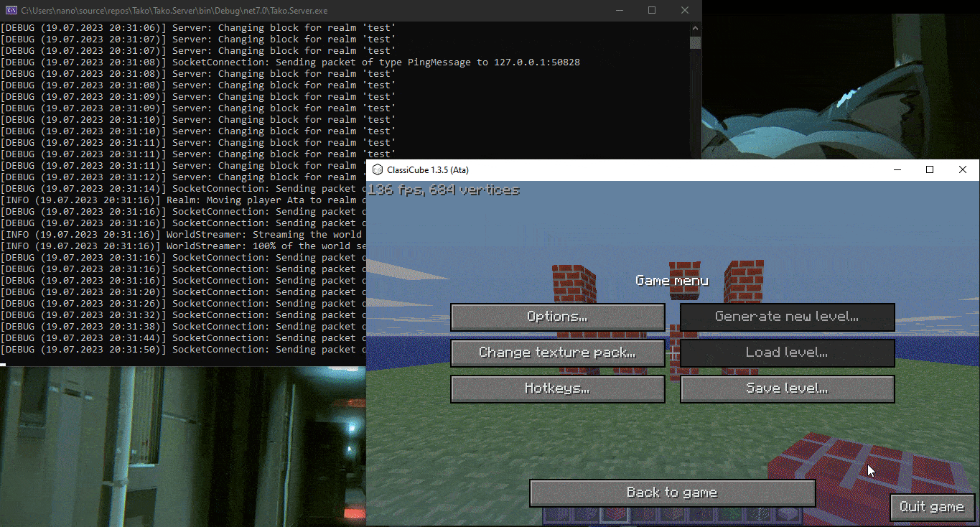Screen dimensions: 980x527
Task: Open the Hotkeys... settings
Action: (558, 388)
